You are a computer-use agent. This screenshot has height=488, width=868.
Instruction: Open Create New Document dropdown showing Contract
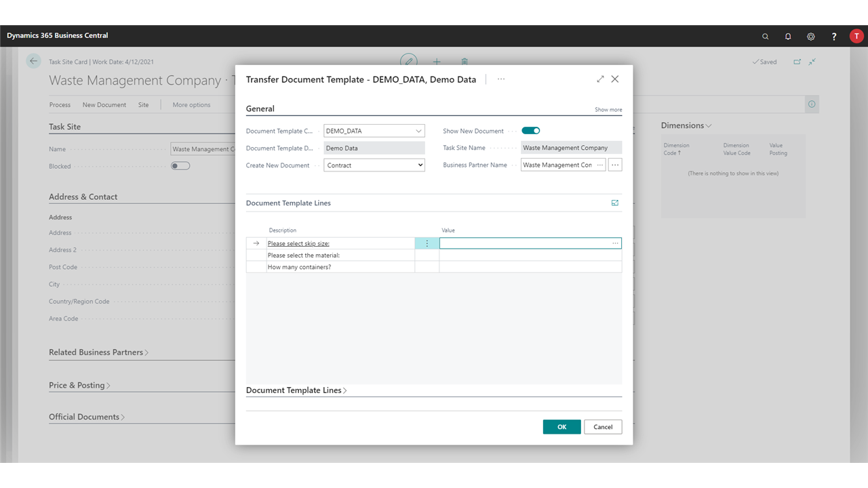(x=374, y=165)
